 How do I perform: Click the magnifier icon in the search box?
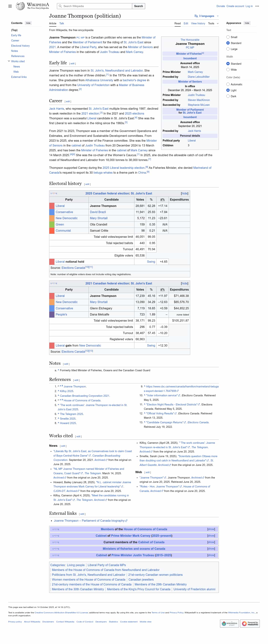[x=60, y=6]
